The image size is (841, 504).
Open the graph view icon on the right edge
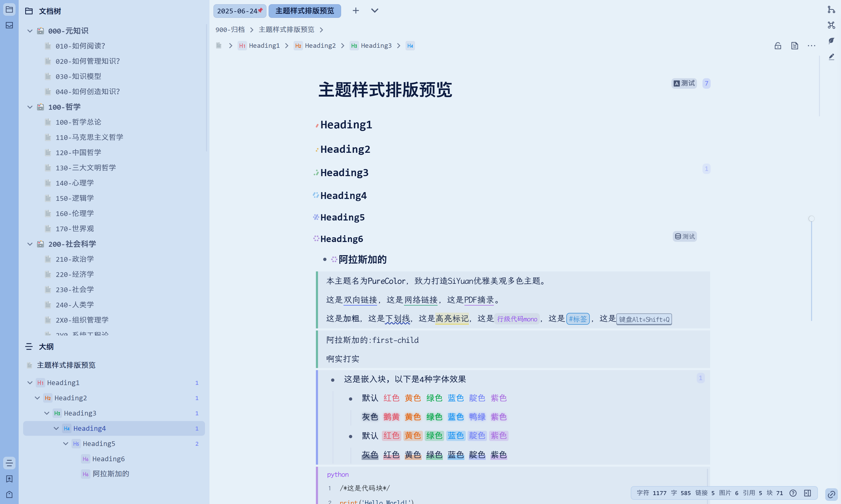[832, 25]
